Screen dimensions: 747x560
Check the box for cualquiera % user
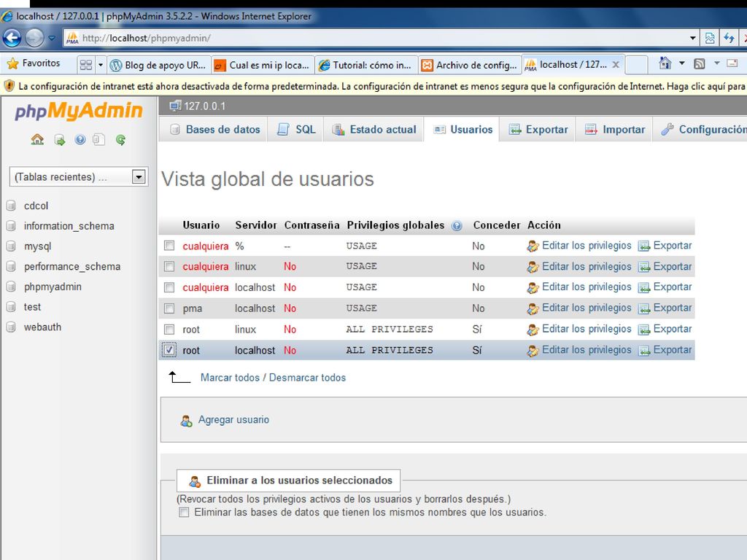coord(169,246)
